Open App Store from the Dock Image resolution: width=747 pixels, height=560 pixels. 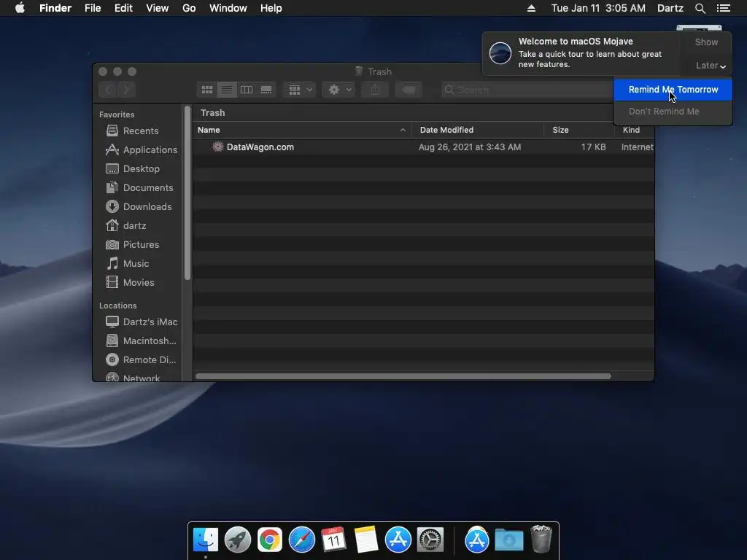[x=398, y=540]
